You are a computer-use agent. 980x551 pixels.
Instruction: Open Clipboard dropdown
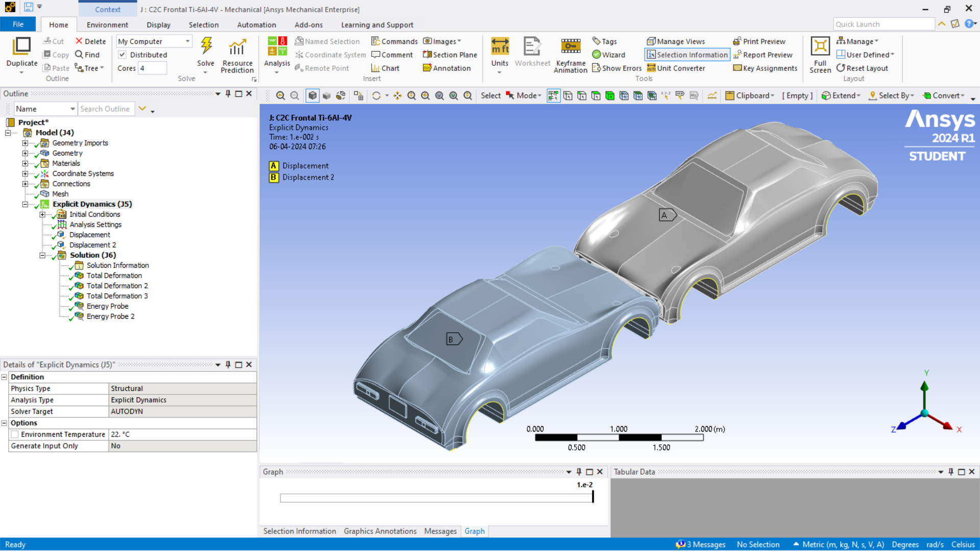tap(750, 95)
